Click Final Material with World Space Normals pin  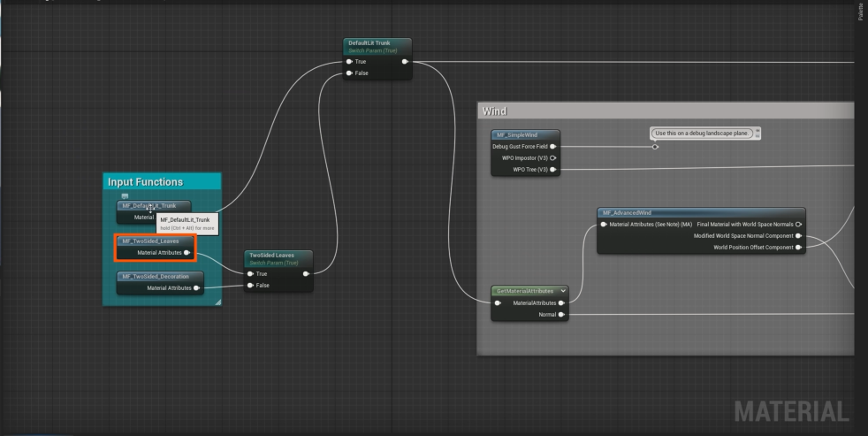(x=798, y=225)
